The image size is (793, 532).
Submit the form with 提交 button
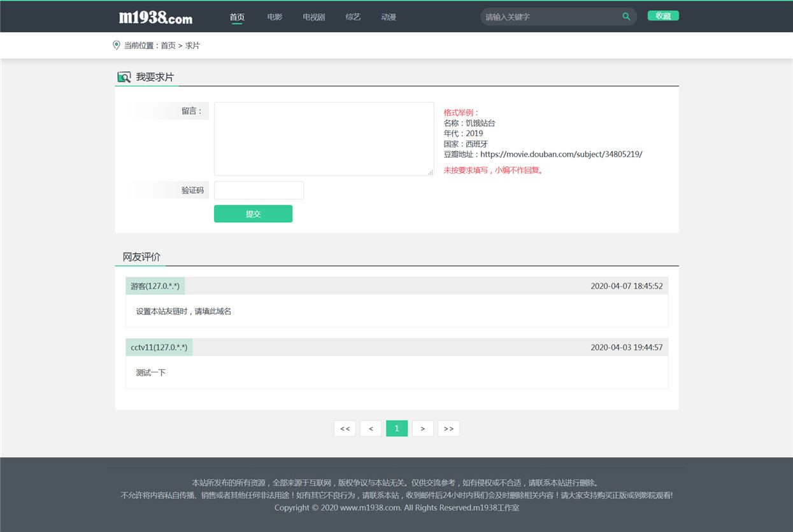click(x=253, y=214)
